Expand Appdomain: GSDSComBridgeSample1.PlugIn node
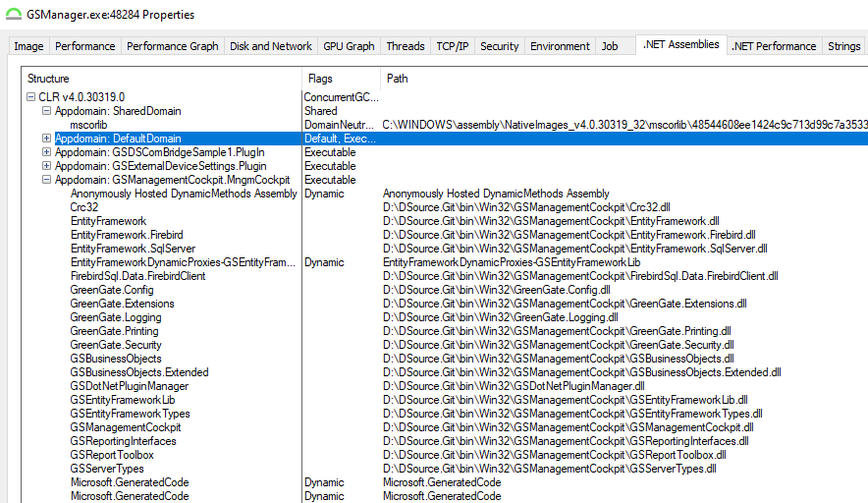This screenshot has width=868, height=503. point(46,152)
